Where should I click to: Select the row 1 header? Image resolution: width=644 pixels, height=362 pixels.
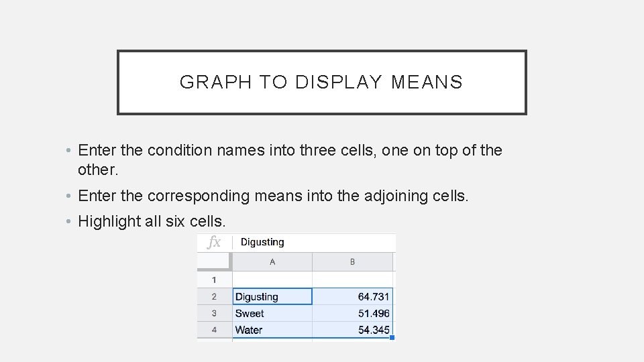pyautogui.click(x=214, y=280)
